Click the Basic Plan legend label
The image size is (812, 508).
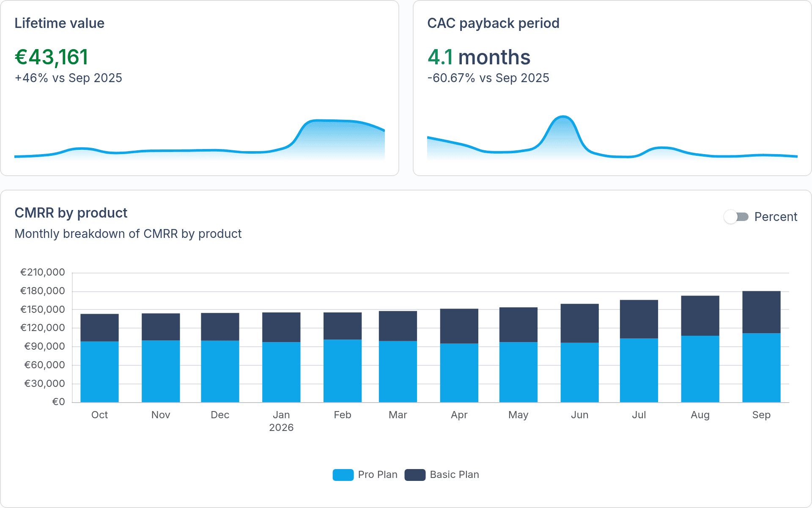click(x=454, y=475)
